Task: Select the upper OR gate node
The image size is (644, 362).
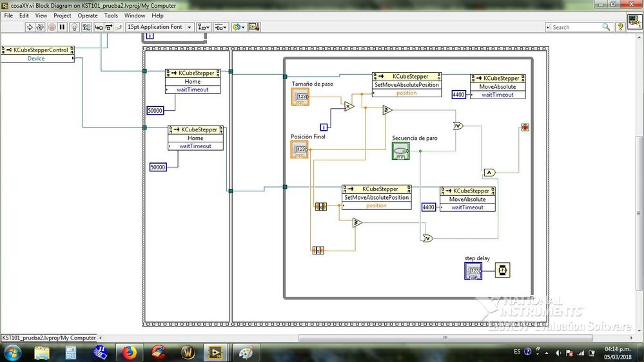Action: (x=458, y=126)
